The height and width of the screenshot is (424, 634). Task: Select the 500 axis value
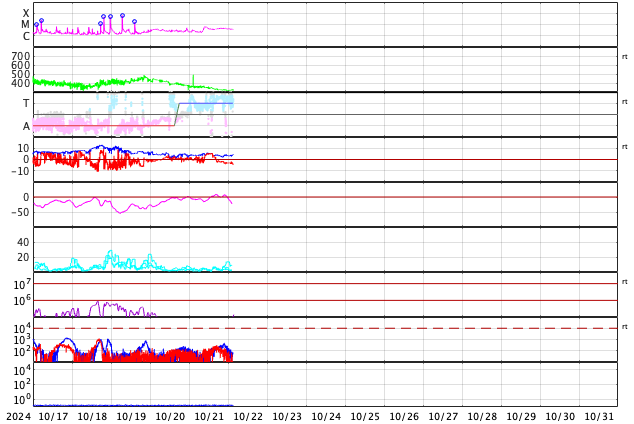pyautogui.click(x=21, y=74)
